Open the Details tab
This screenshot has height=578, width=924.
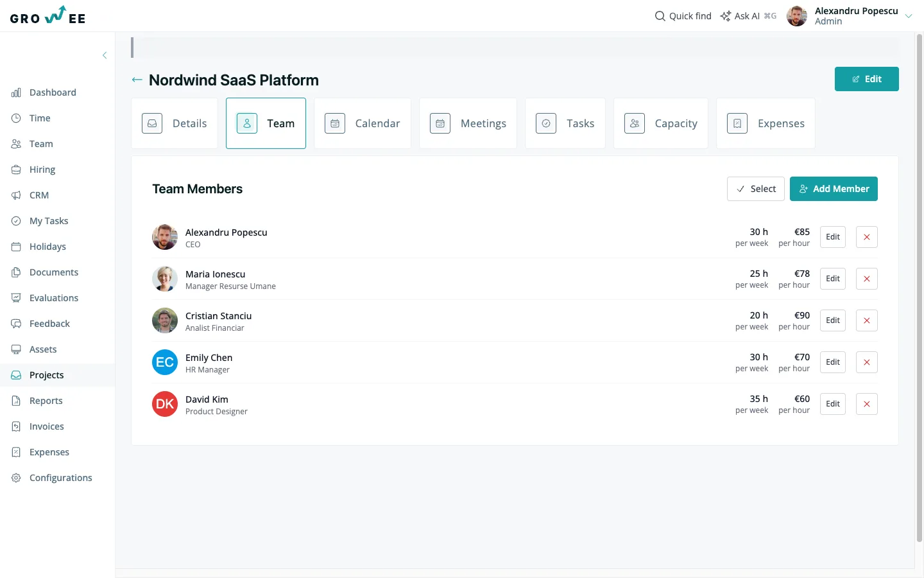click(x=175, y=123)
